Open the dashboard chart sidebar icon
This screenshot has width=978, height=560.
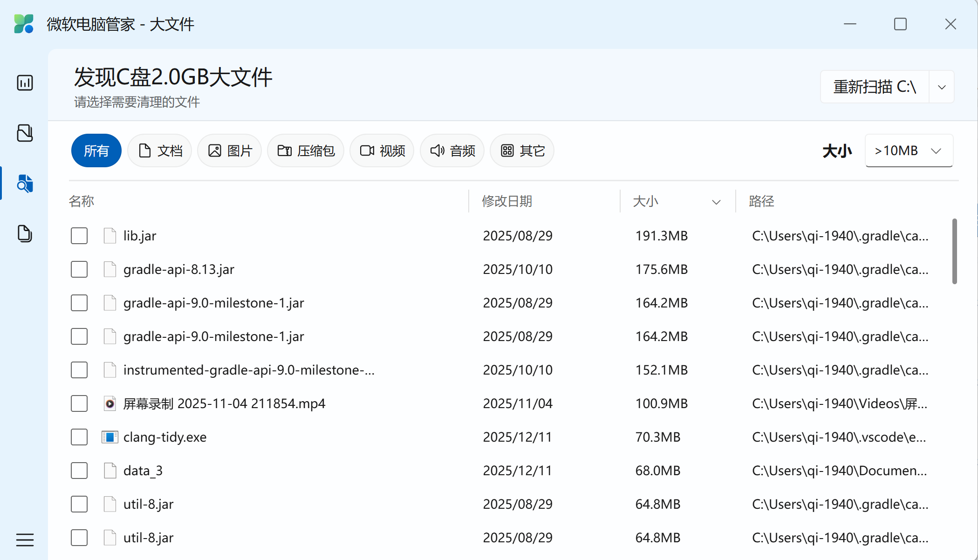point(25,83)
